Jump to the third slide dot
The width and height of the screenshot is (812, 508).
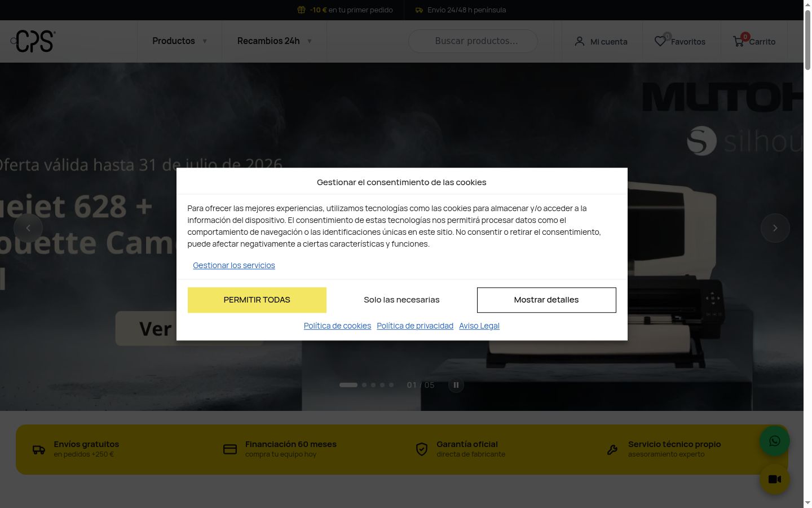coord(373,385)
